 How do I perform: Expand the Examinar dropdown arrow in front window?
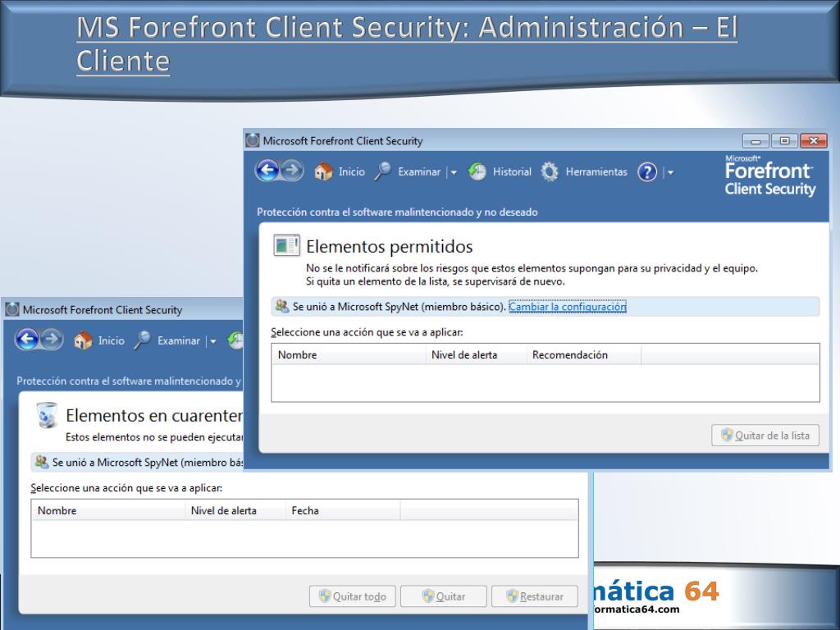454,172
